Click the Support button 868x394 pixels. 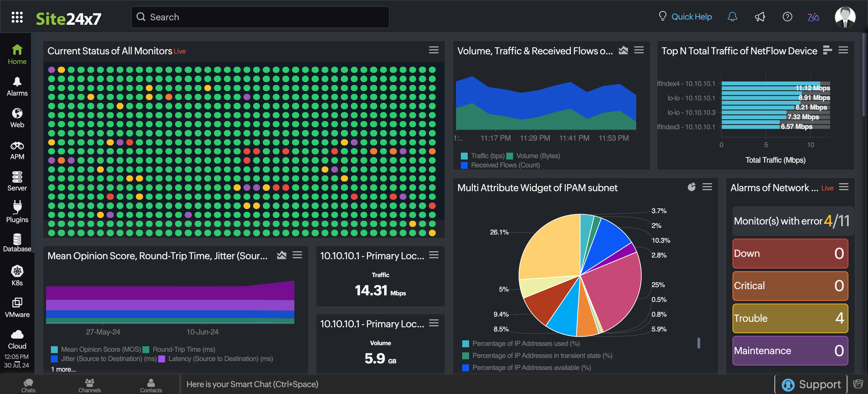tap(811, 384)
